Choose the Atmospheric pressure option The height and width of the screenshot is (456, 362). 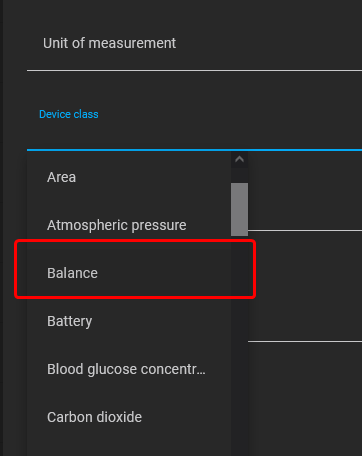point(129,225)
